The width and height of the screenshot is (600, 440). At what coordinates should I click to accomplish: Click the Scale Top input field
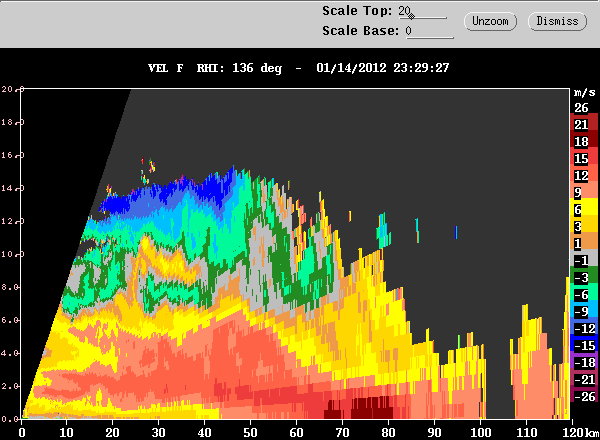coord(422,11)
